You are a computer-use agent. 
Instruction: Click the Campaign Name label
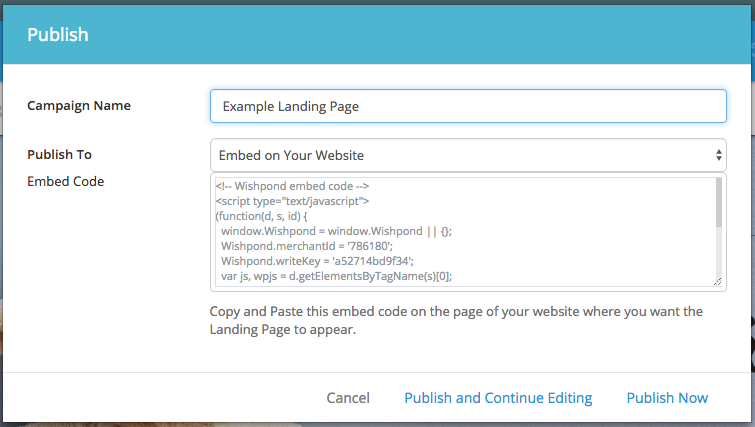pyautogui.click(x=79, y=105)
